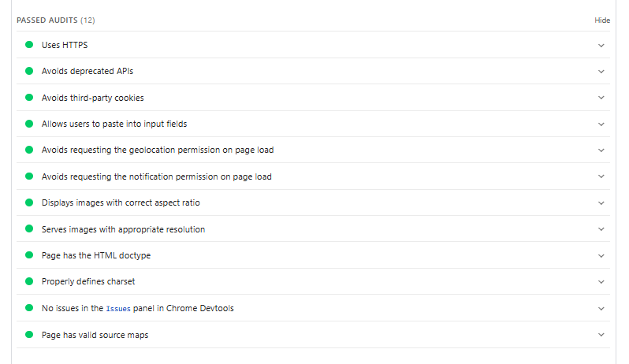The width and height of the screenshot is (629, 364).
Task: Select the Serves images with appropriate resolution row
Action: [123, 229]
